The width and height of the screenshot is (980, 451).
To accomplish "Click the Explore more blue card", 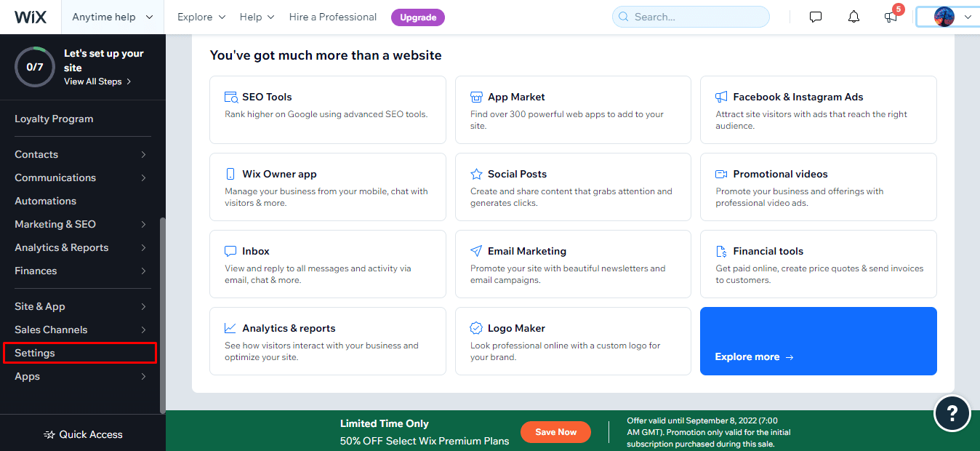I will 819,341.
